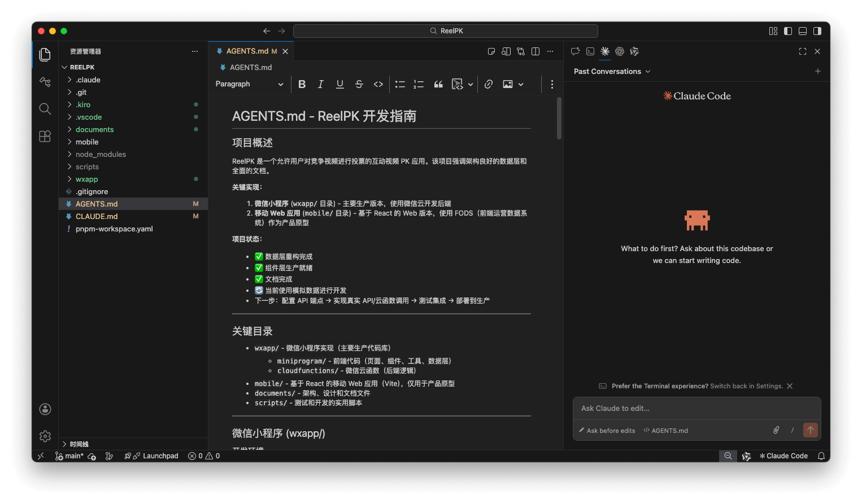
Task: Toggle the bottom panel visibility
Action: point(803,31)
